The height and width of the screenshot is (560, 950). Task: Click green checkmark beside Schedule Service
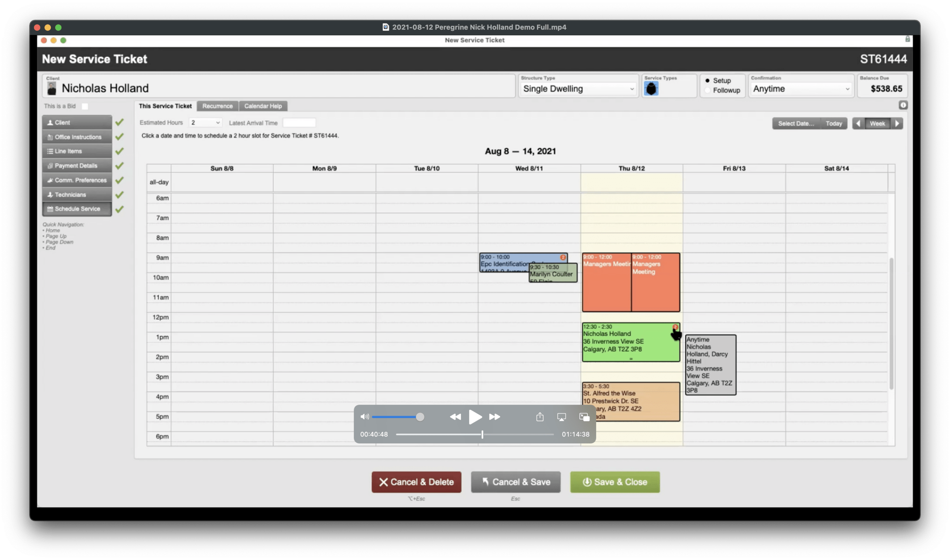tap(120, 209)
